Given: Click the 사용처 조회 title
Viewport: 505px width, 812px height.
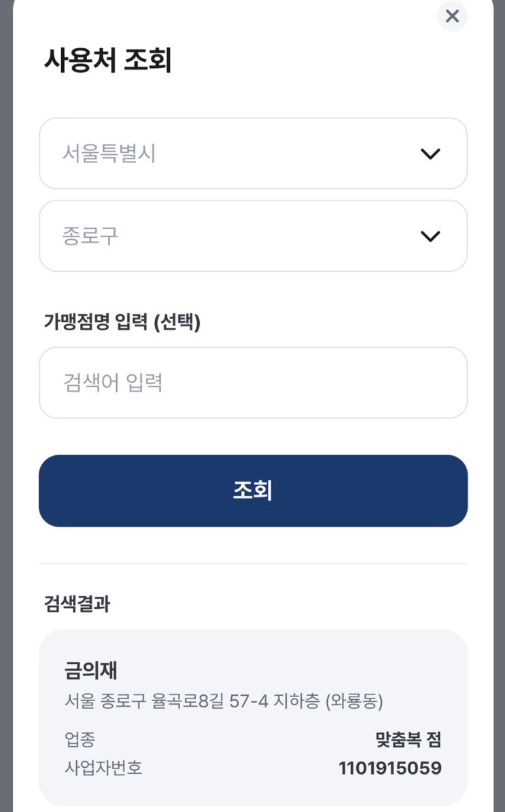Looking at the screenshot, I should (x=108, y=60).
